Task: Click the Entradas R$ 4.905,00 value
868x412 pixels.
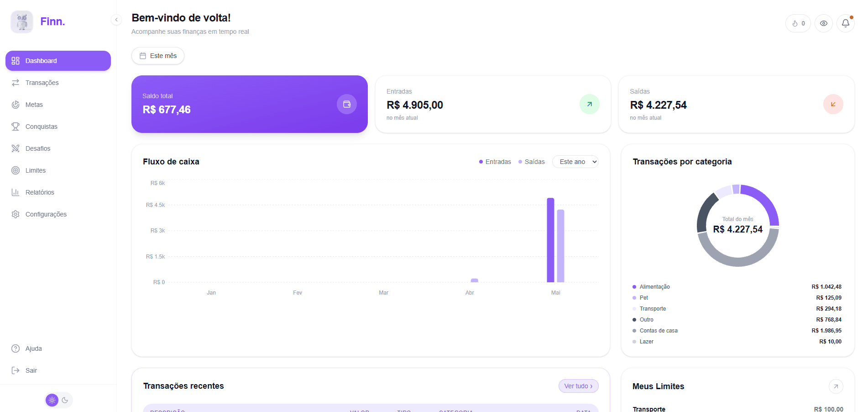Action: [x=415, y=105]
